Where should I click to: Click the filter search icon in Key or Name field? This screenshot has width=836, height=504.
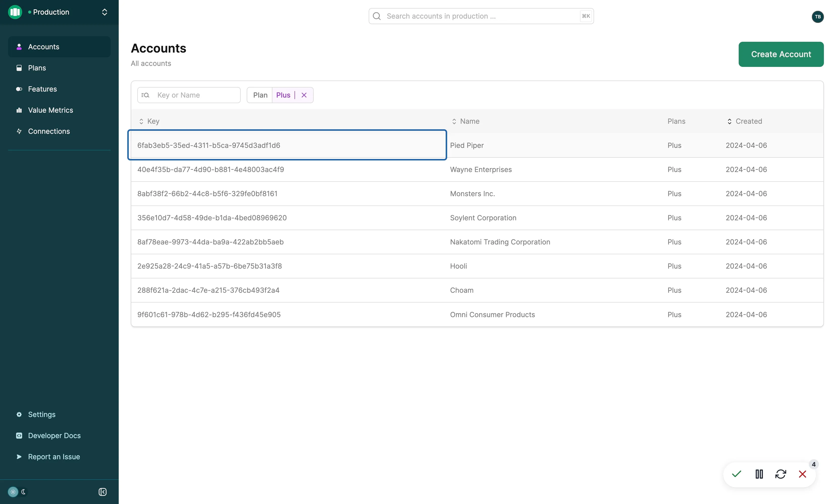(145, 95)
